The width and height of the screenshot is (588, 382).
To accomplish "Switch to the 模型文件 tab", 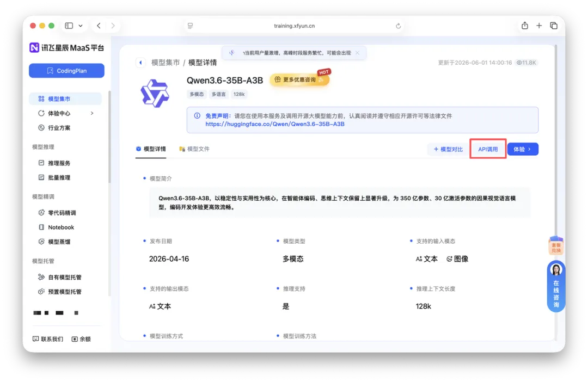I will tap(194, 149).
